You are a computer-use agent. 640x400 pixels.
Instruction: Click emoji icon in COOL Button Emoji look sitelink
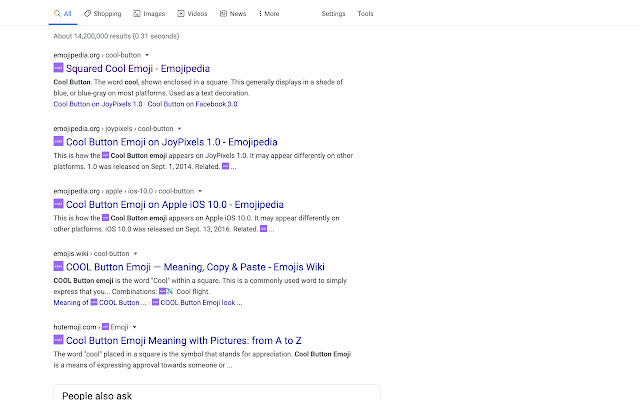156,302
